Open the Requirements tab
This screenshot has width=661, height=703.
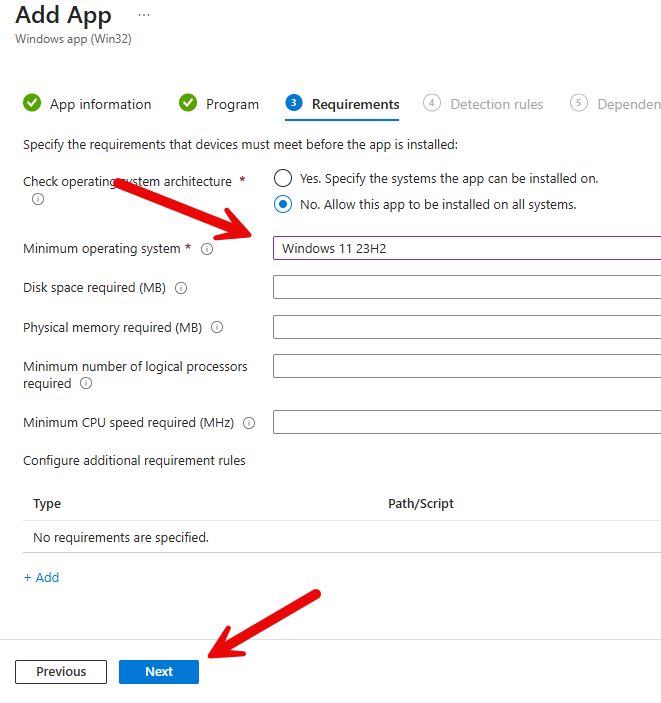click(x=355, y=104)
